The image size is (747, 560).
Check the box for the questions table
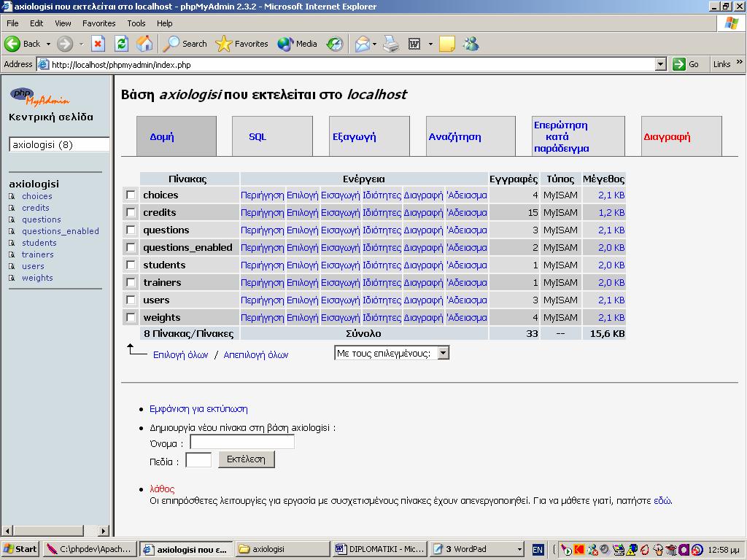131,230
